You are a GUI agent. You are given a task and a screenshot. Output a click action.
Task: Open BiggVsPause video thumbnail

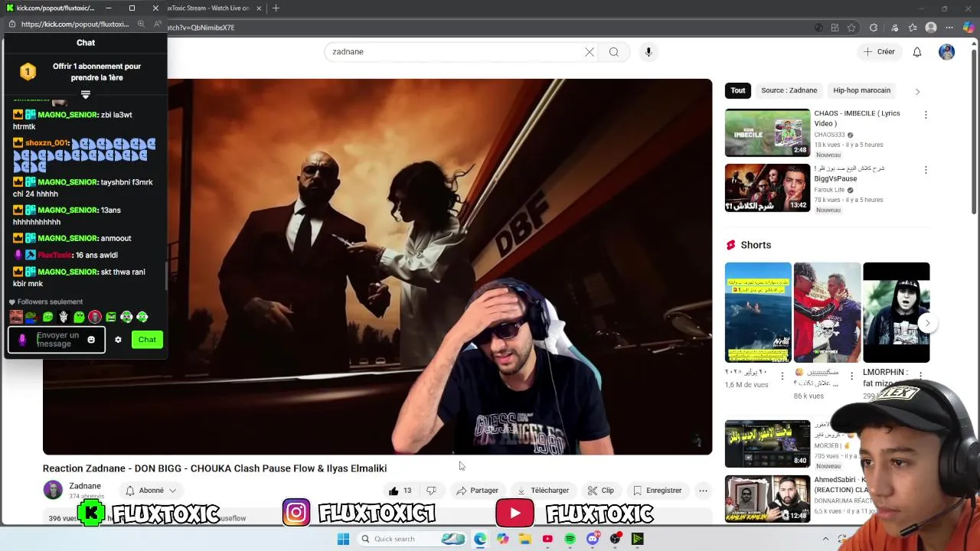(767, 187)
